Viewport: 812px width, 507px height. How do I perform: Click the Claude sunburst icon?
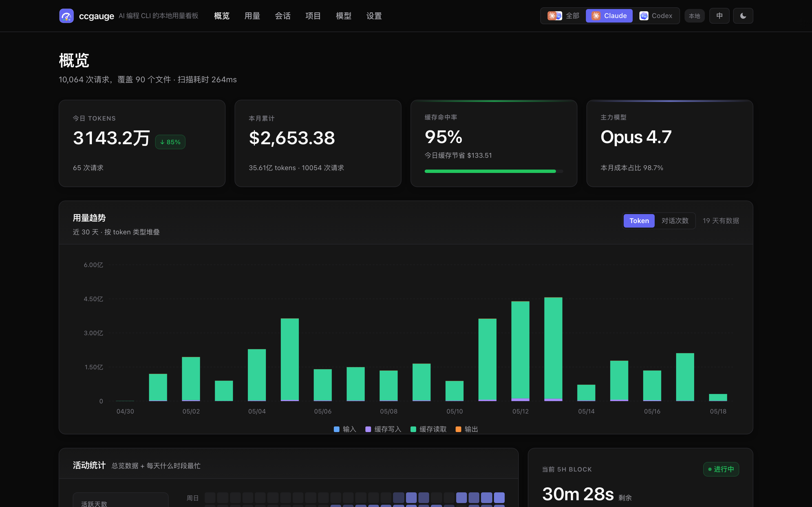point(596,16)
